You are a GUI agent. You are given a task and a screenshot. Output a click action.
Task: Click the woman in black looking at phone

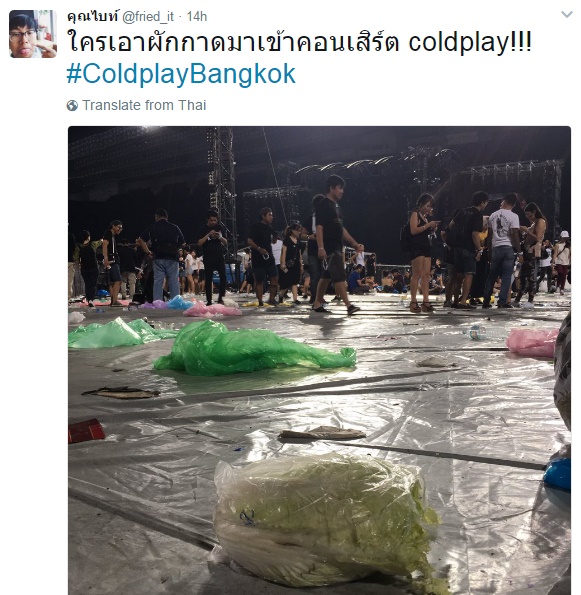click(423, 252)
